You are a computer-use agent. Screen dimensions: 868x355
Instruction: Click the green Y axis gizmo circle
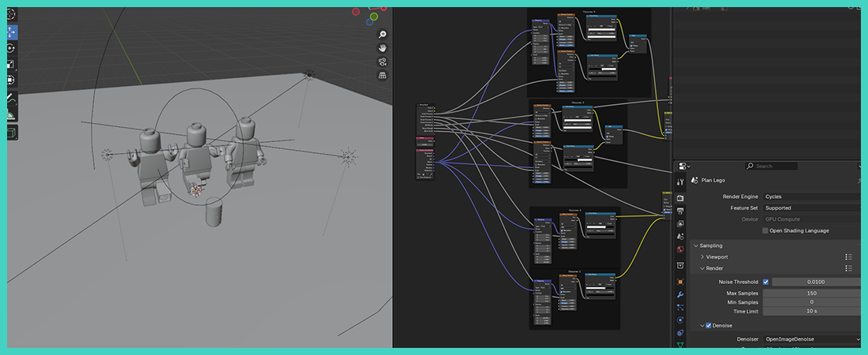click(374, 17)
